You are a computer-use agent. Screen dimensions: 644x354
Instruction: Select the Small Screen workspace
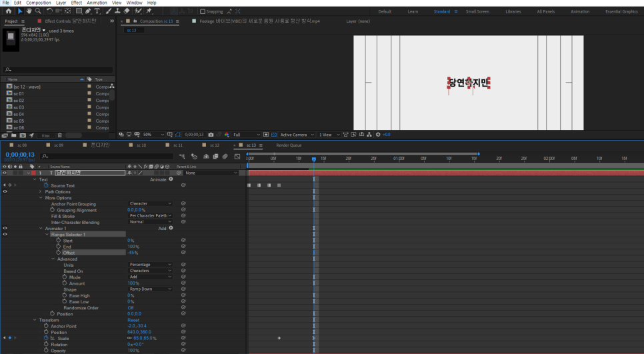pos(477,11)
